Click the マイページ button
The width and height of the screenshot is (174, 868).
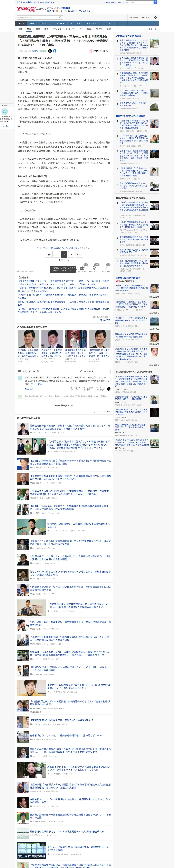point(133,18)
